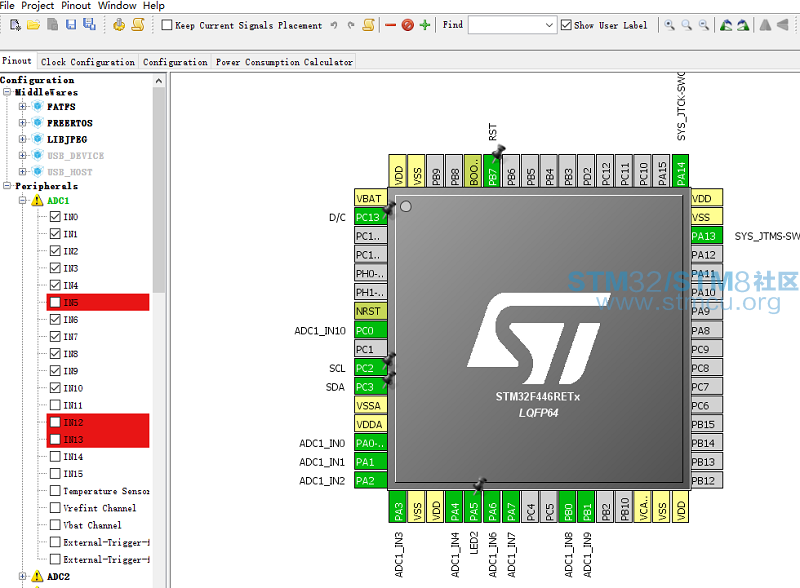Toggle Keep Current Signals Placement checkbox

(167, 25)
